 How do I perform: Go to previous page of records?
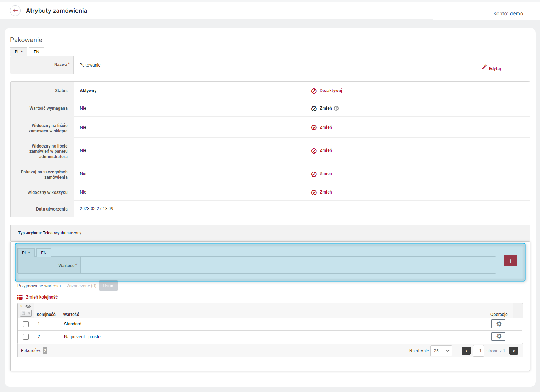[x=466, y=351]
